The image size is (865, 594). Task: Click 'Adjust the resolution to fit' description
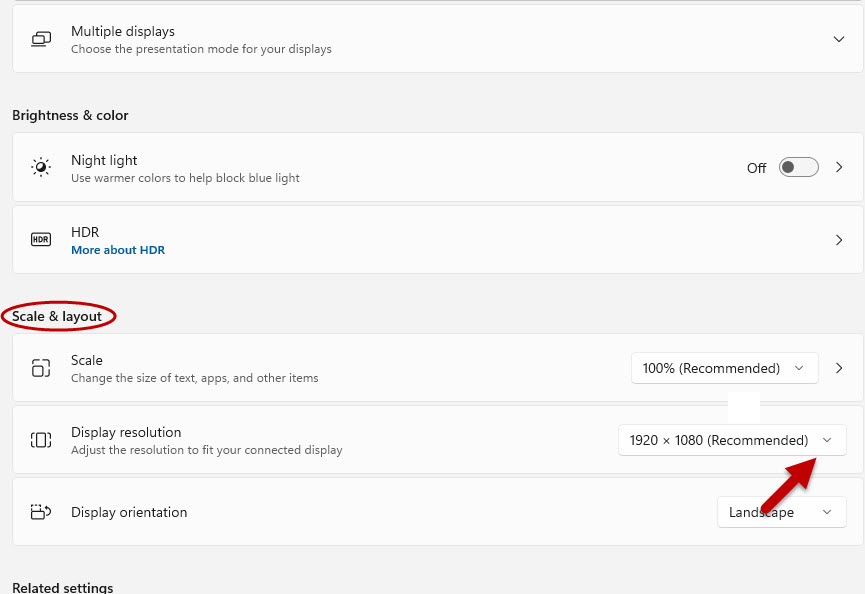pyautogui.click(x=207, y=450)
